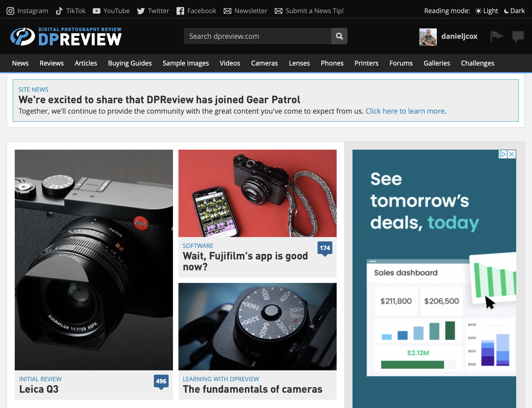
Task: Open the speech bubble messages icon
Action: point(518,36)
